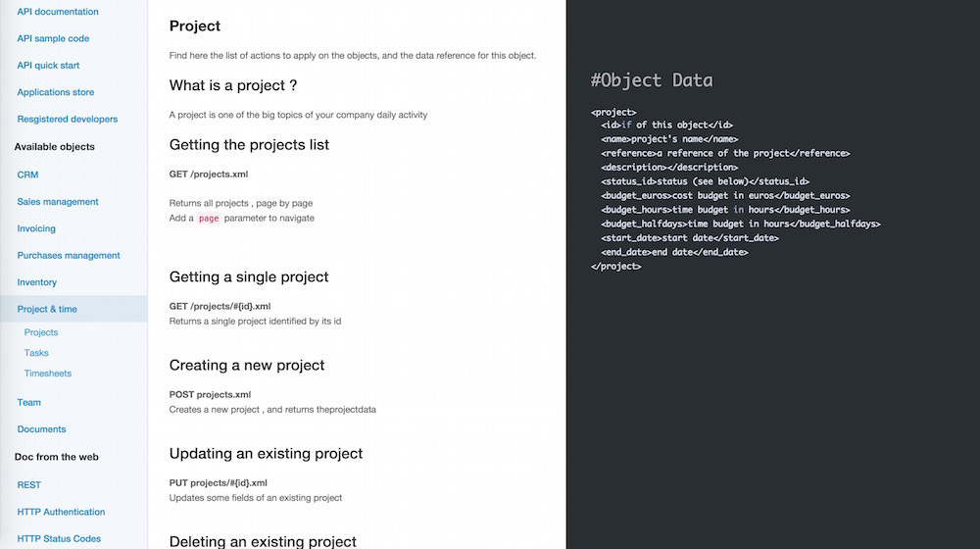Go to API quick start
The image size is (980, 549).
pyautogui.click(x=48, y=65)
